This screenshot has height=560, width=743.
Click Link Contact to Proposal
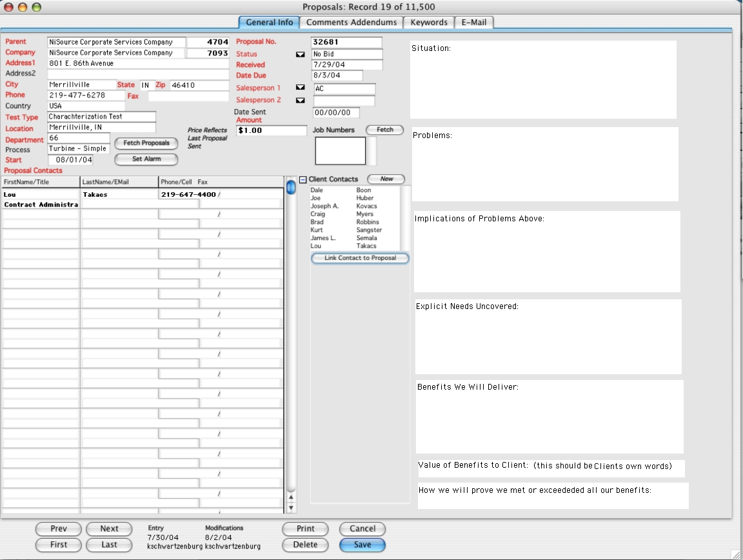[360, 259]
